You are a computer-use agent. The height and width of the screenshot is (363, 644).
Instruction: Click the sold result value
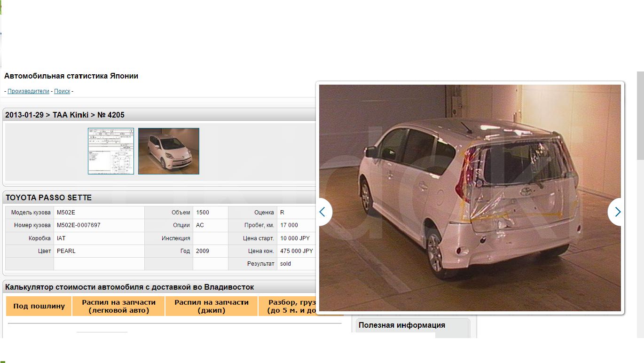click(x=285, y=264)
